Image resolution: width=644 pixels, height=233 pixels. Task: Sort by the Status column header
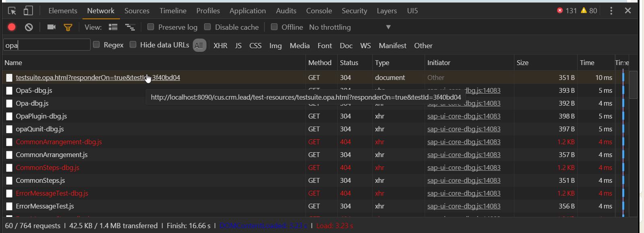click(x=355, y=63)
